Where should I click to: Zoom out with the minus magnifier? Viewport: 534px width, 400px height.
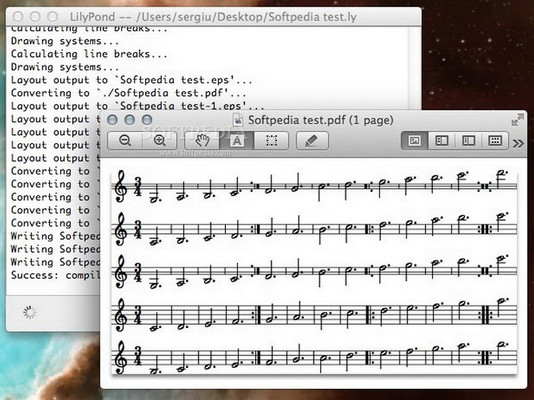point(125,141)
